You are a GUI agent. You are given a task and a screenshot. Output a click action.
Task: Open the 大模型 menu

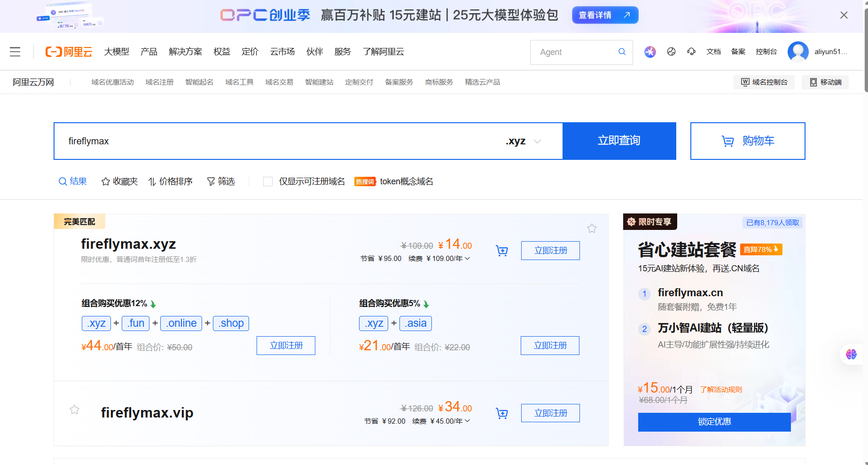117,52
